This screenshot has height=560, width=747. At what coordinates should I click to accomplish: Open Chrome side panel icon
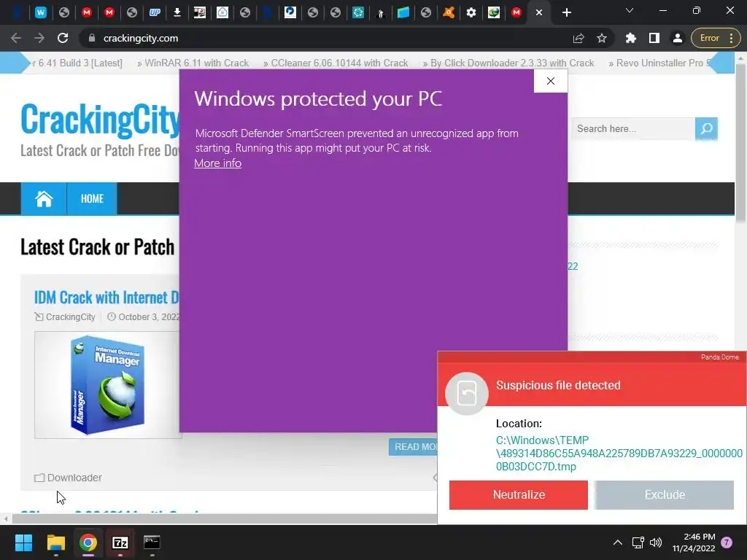pos(654,38)
